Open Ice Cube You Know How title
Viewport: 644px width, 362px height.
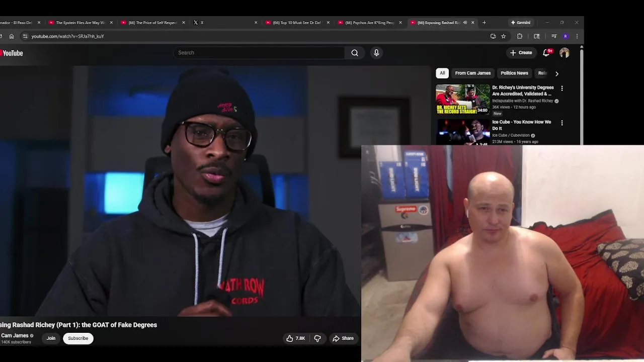(522, 125)
